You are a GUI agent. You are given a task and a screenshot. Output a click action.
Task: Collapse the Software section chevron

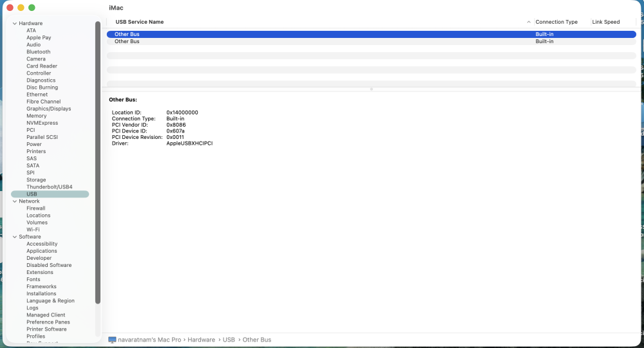(x=15, y=237)
